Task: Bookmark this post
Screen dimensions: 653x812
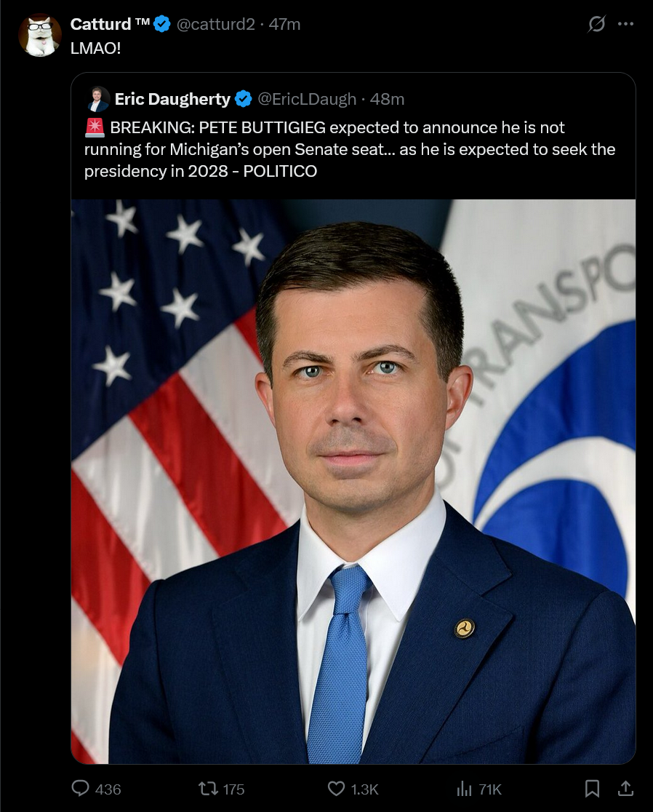Action: coord(592,789)
